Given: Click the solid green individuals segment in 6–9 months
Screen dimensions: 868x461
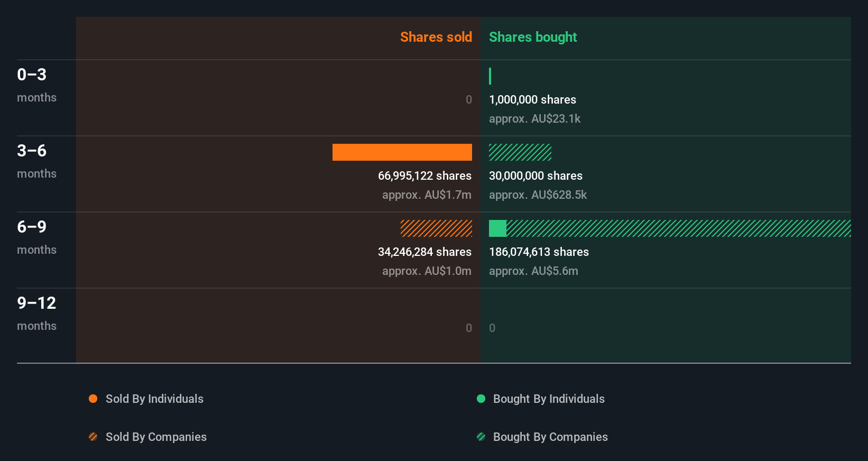Looking at the screenshot, I should click(497, 228).
